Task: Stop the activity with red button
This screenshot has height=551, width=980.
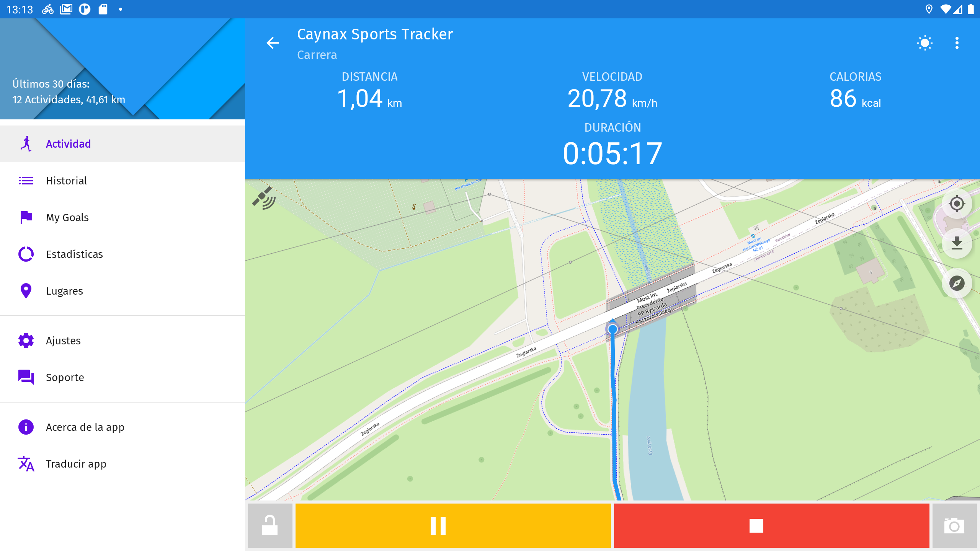Action: click(772, 525)
